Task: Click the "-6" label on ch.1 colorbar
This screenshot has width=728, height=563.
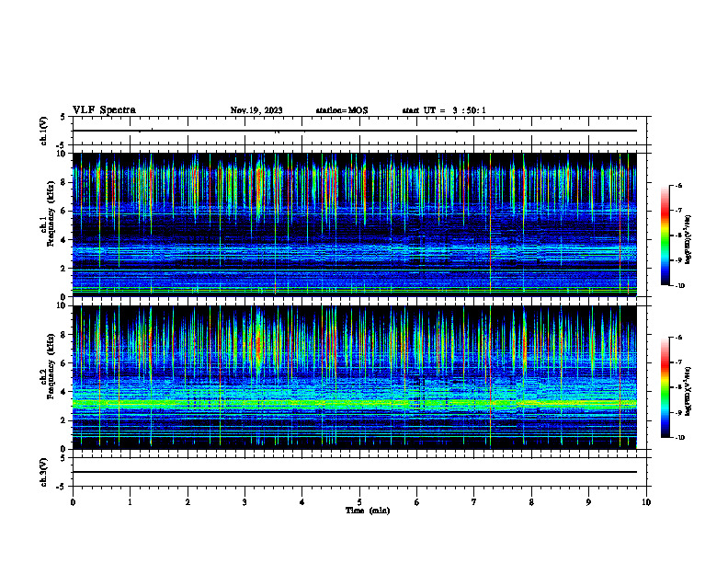Action: 678,185
